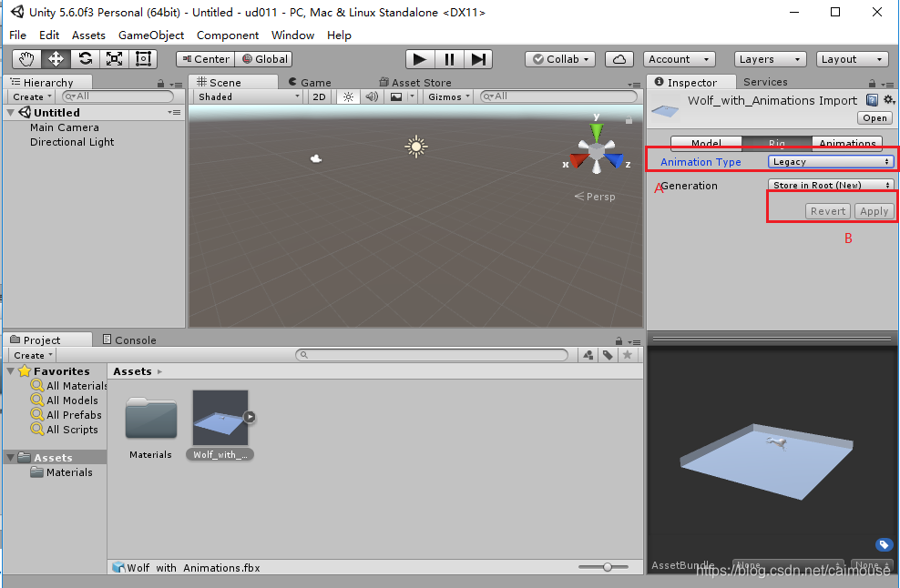900x588 pixels.
Task: Open the Gizmos dropdown
Action: [x=448, y=97]
